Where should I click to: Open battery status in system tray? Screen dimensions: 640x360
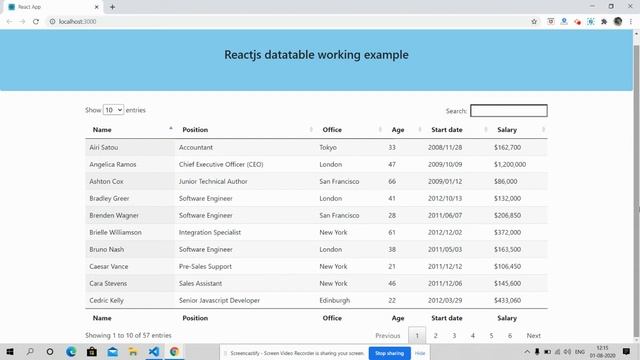pos(547,352)
